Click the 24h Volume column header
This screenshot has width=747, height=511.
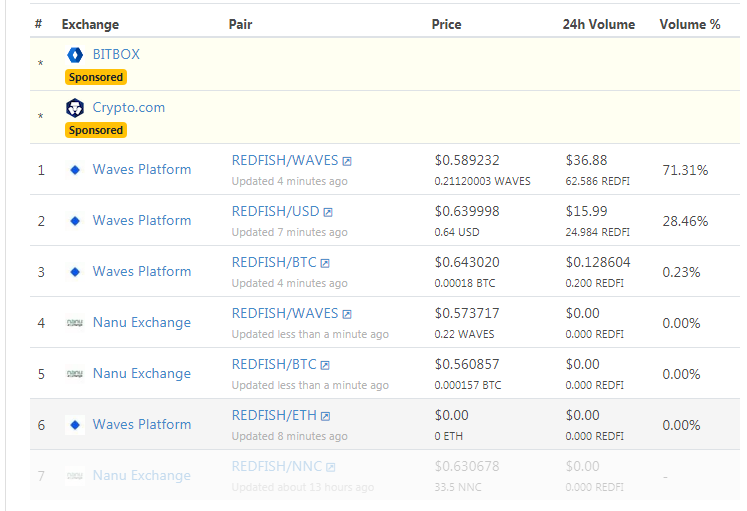(x=599, y=24)
